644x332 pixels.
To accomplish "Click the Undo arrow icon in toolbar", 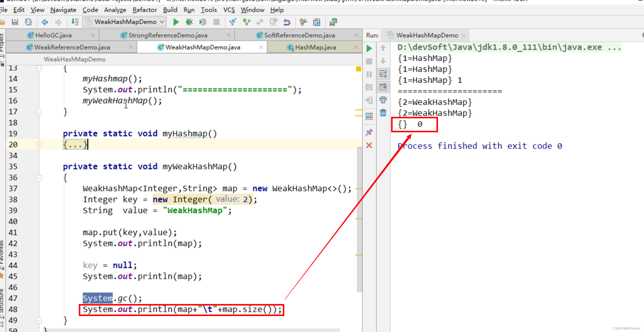I will [287, 22].
